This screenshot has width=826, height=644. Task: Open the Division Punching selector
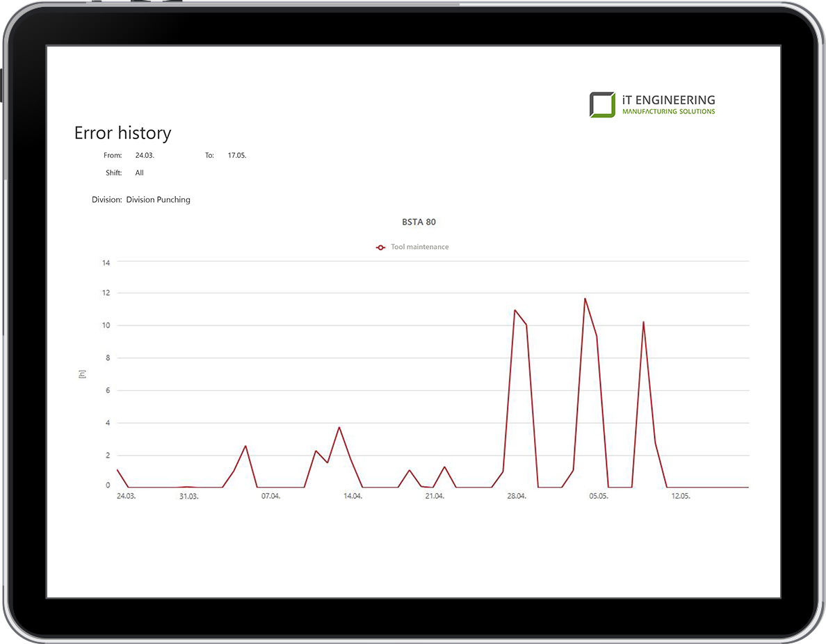(x=158, y=200)
